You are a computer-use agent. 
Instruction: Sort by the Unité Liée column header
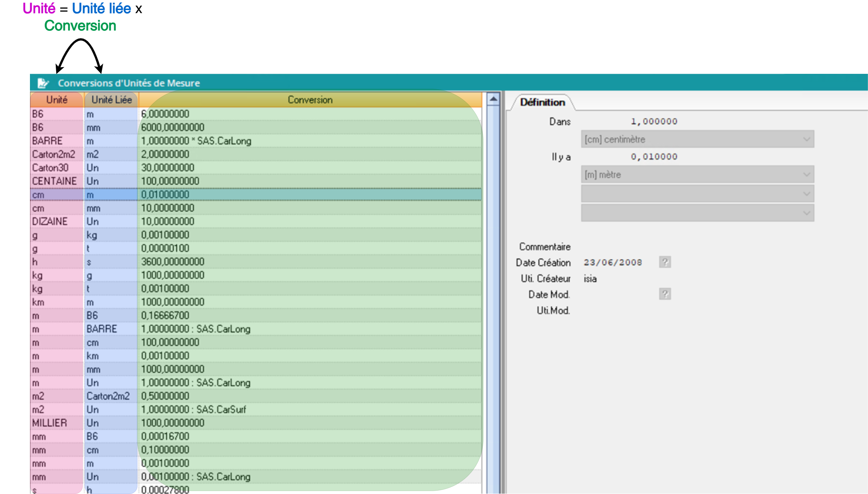tap(111, 100)
